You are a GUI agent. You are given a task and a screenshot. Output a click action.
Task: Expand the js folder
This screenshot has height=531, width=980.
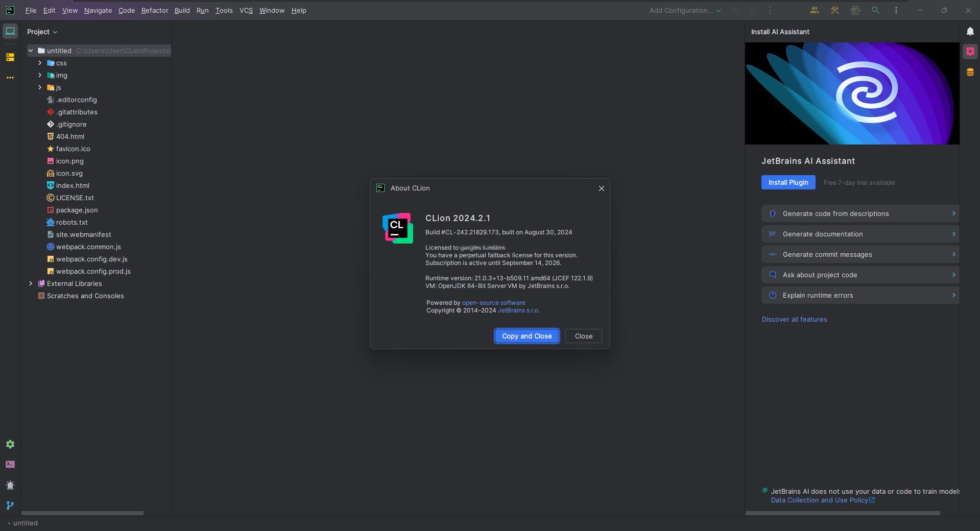(40, 87)
